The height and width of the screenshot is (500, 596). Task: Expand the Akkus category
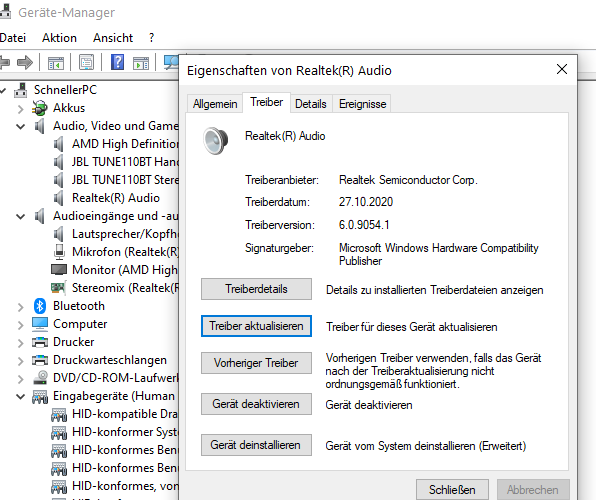pyautogui.click(x=21, y=109)
